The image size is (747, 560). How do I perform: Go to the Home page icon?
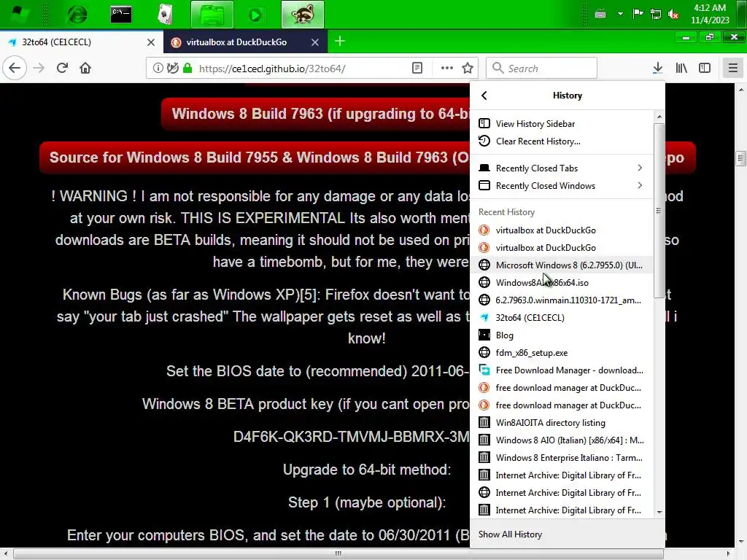pos(85,68)
